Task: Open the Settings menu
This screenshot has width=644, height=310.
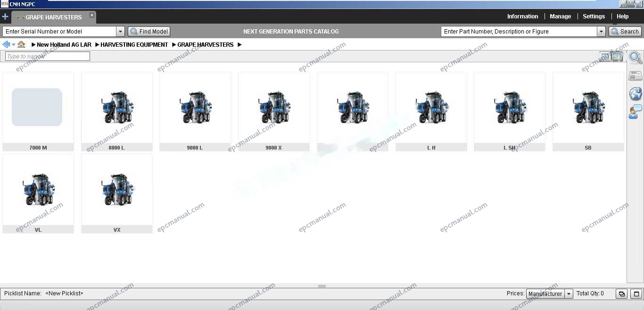Action: pos(594,16)
